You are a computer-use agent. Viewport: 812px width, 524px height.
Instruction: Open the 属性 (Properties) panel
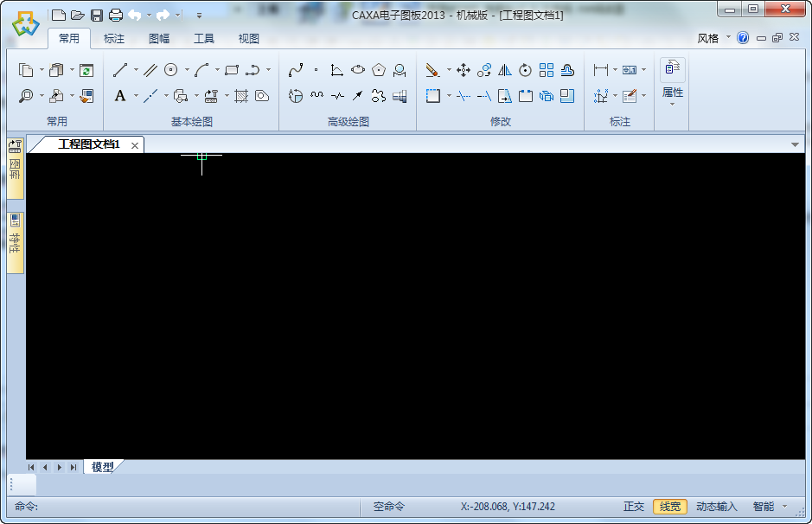pyautogui.click(x=672, y=82)
